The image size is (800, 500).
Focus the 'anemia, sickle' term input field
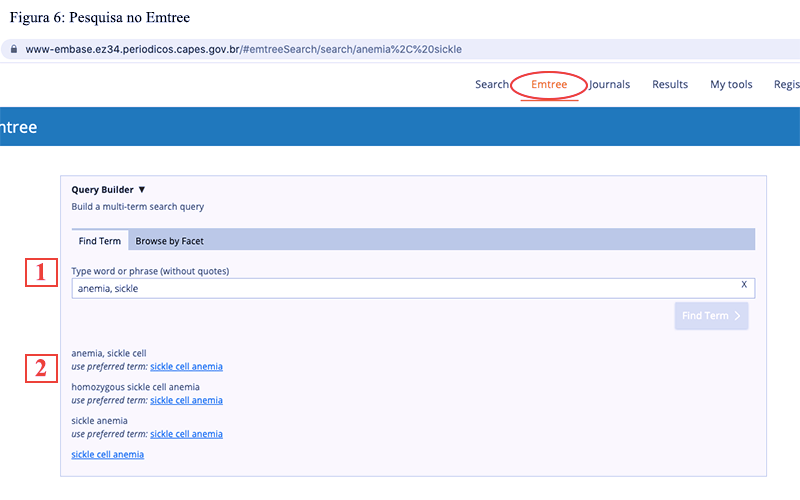(400, 288)
